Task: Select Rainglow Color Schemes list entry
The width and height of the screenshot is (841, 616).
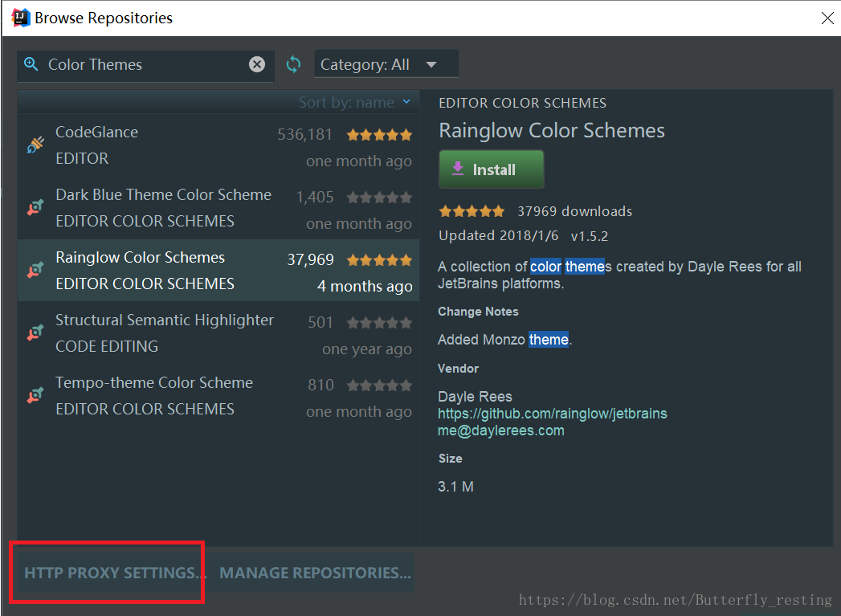Action: point(218,270)
